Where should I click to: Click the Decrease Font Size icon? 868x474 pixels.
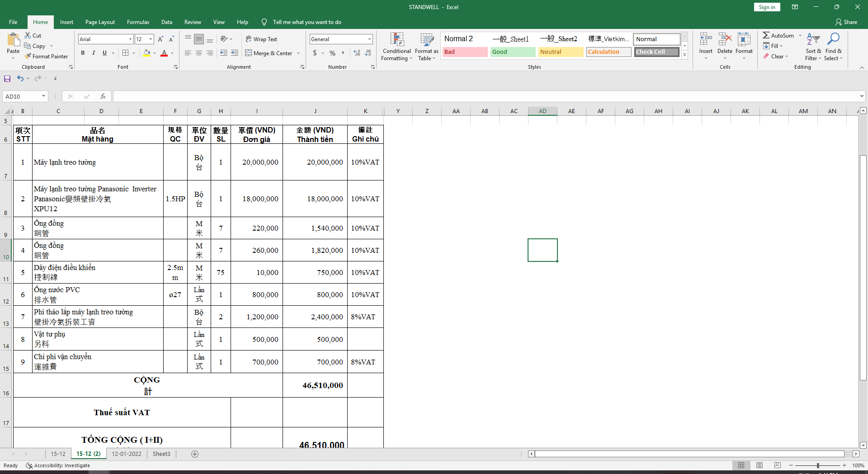click(x=171, y=39)
